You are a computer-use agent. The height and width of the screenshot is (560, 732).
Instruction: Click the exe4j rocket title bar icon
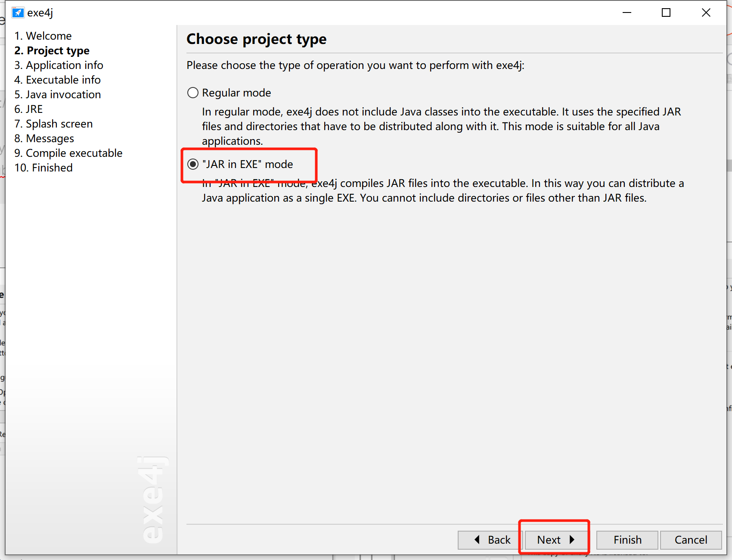tap(18, 12)
